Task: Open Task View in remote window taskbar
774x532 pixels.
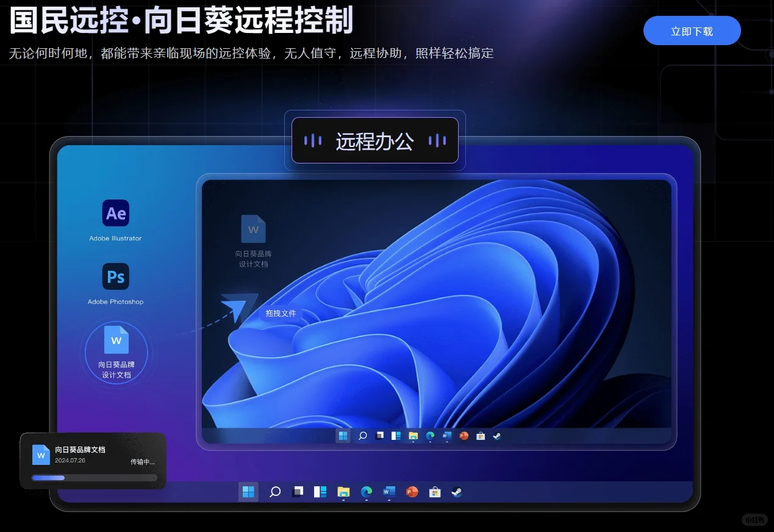Action: [379, 436]
